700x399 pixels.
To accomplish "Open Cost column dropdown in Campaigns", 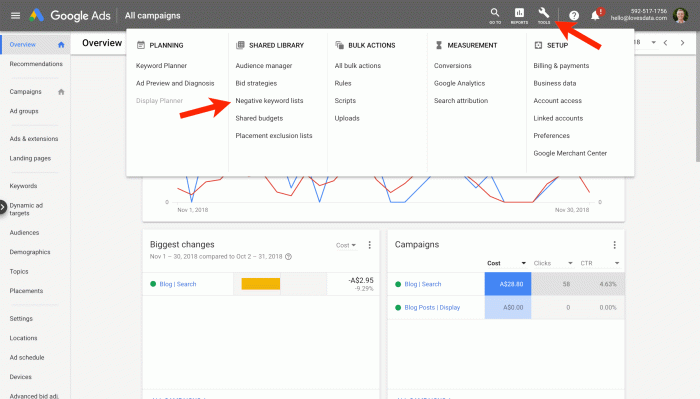I will tap(524, 263).
